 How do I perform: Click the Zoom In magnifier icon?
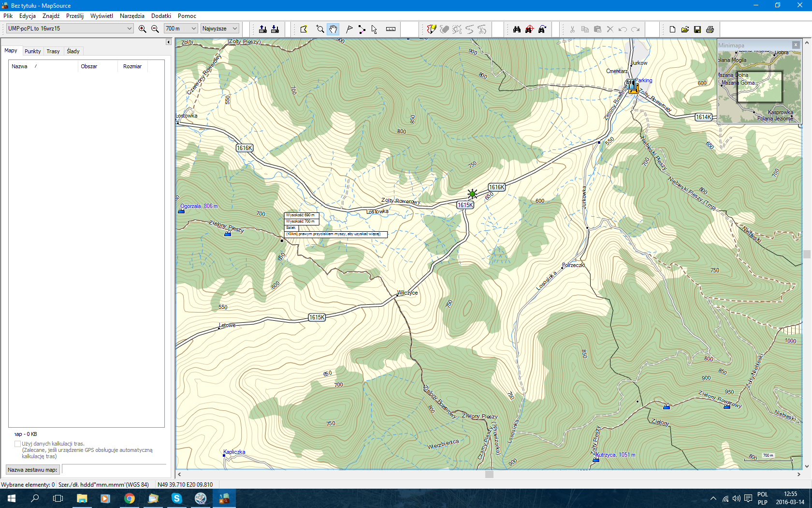[x=142, y=29]
